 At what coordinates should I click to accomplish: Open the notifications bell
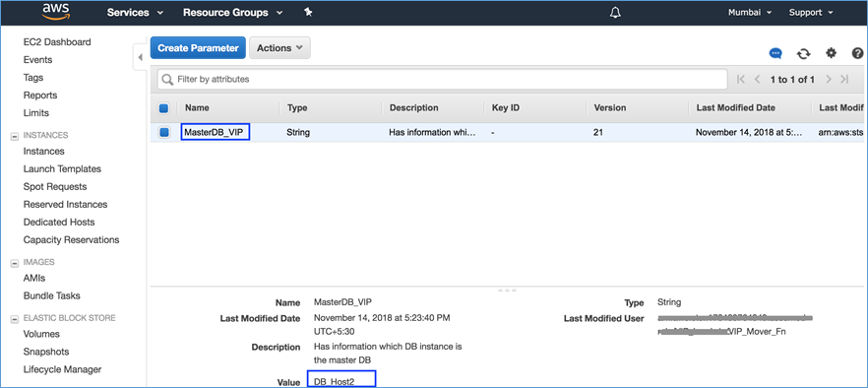pyautogui.click(x=615, y=13)
